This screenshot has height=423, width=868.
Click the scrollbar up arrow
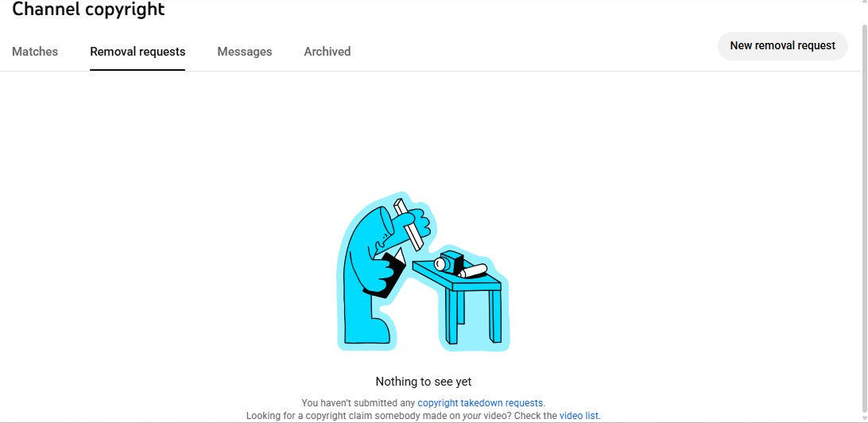pos(863,2)
